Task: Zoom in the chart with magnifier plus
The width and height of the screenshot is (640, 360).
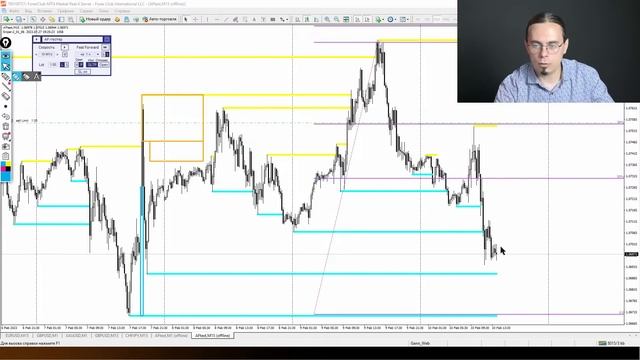Action: tap(327, 19)
